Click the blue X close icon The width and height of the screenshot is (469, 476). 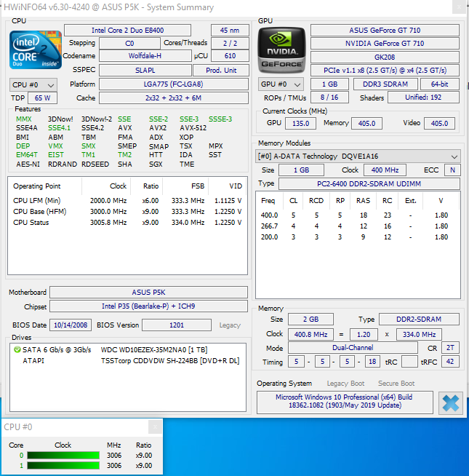point(451,403)
